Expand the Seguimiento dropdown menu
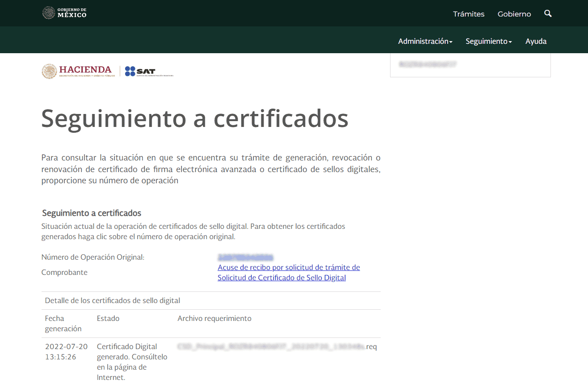This screenshot has height=392, width=588. tap(487, 41)
